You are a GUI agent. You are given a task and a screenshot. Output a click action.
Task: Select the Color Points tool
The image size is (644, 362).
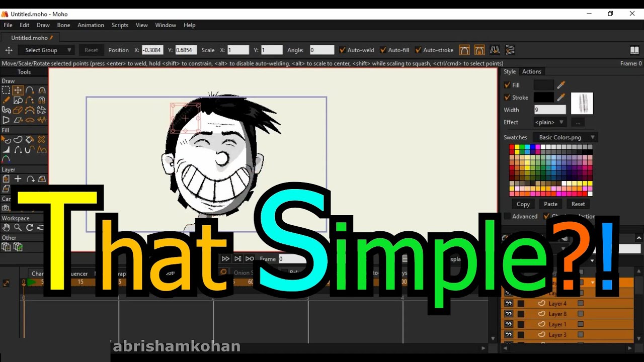click(x=6, y=159)
